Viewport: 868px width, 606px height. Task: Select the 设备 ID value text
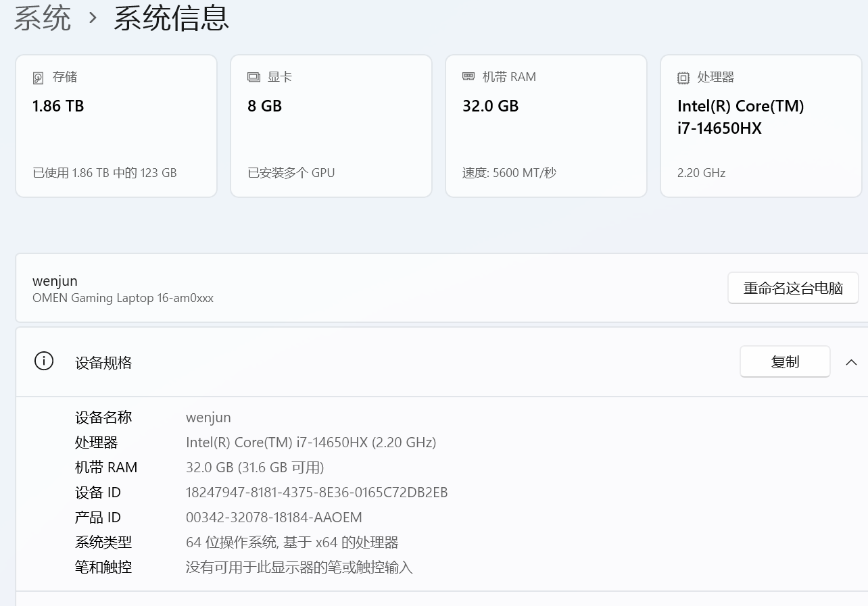click(316, 493)
